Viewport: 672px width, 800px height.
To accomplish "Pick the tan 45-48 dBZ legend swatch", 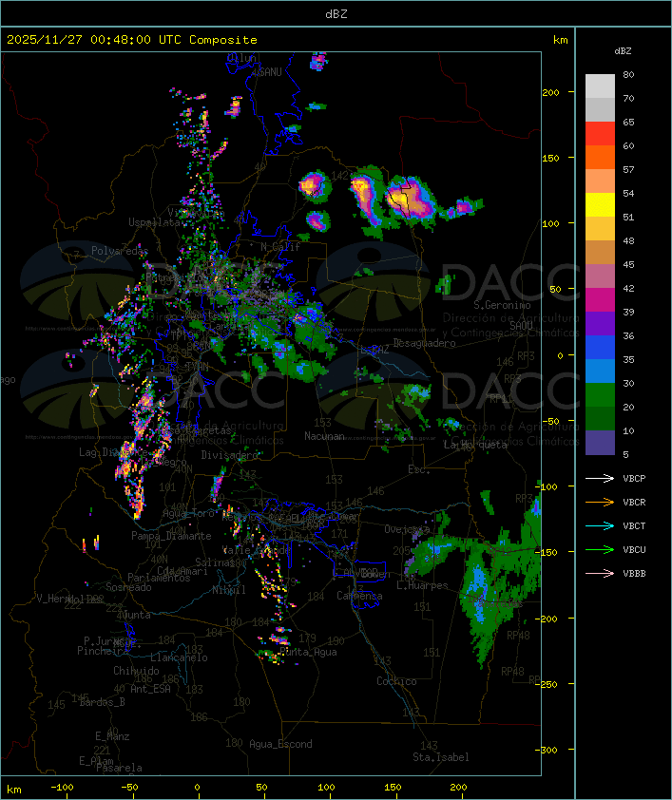I will pos(600,253).
